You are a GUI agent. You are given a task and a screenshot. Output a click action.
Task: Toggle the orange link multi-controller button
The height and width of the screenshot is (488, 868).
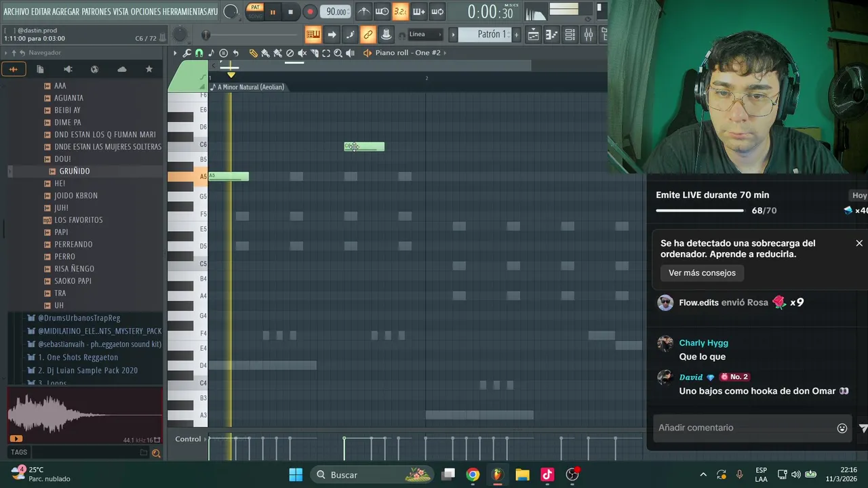(368, 35)
